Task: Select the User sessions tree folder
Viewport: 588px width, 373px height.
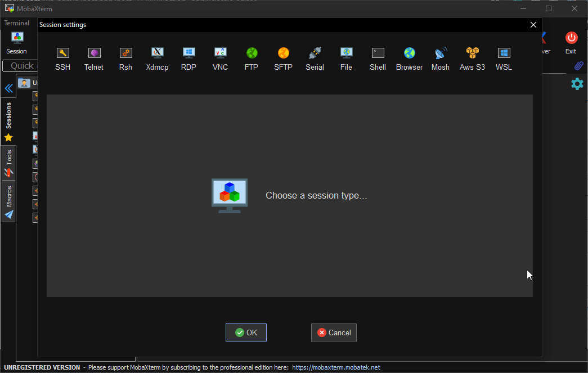Action: point(28,83)
